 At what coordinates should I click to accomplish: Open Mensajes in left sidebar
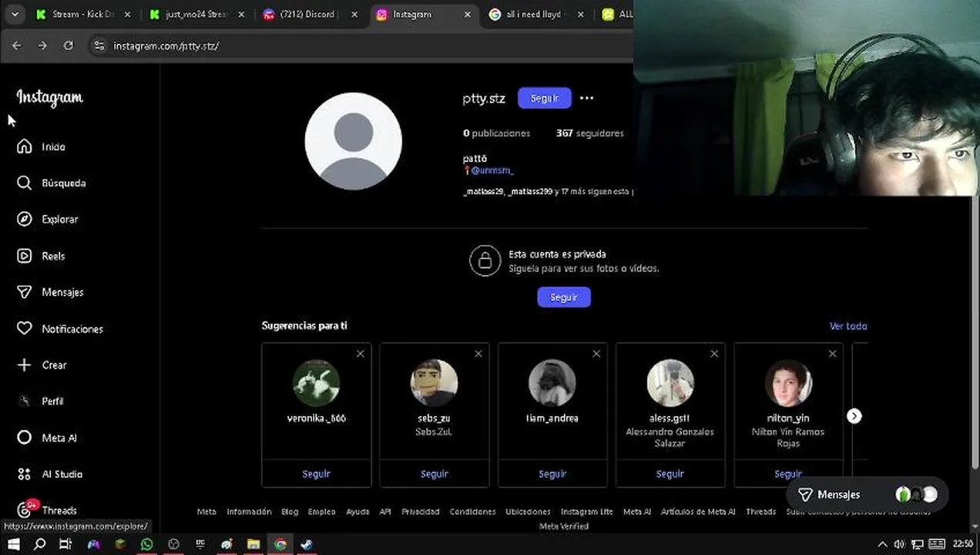point(51,292)
